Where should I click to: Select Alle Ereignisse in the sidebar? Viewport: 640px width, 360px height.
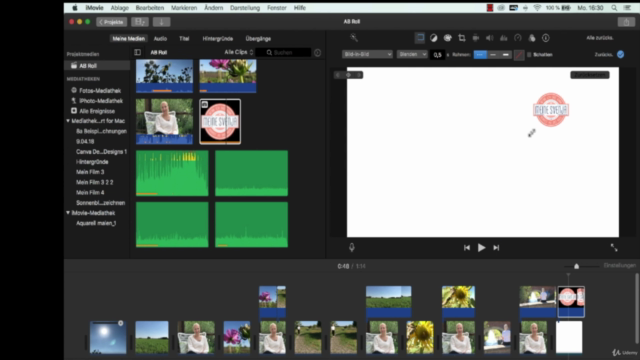97,111
